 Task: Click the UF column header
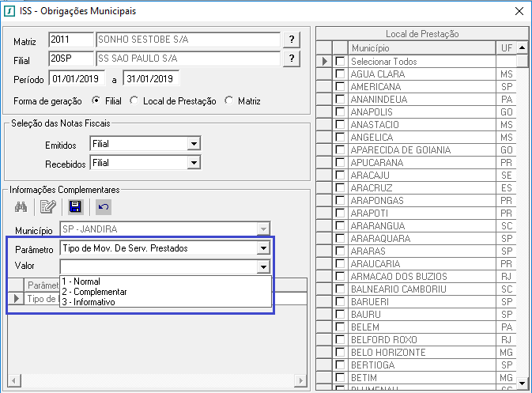click(x=507, y=48)
